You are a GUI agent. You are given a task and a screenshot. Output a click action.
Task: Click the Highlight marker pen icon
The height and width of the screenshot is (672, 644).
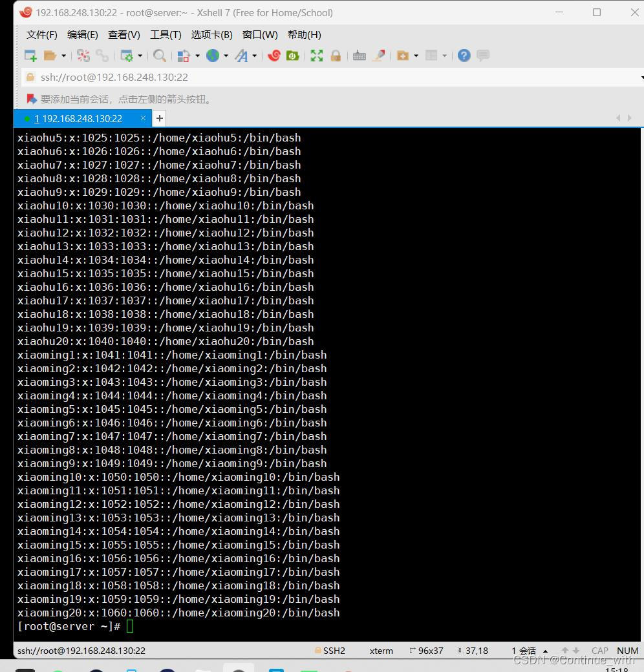379,56
